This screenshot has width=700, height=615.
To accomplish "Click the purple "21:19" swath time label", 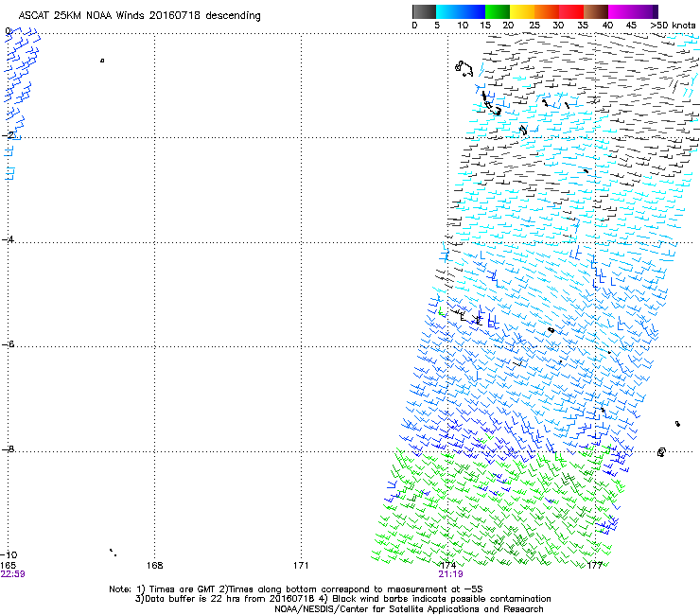I will 450,574.
